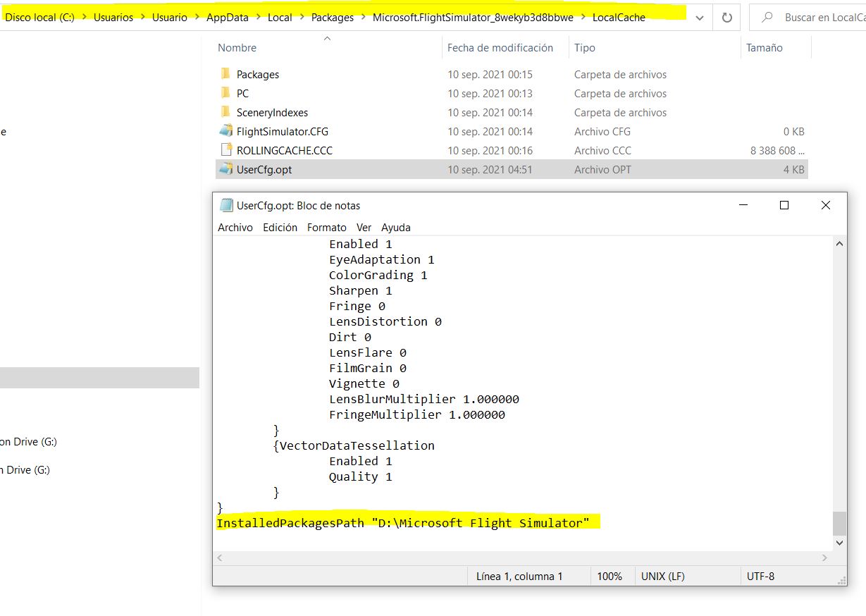Click the Notepad horizontal scroll left arrow

[x=220, y=558]
